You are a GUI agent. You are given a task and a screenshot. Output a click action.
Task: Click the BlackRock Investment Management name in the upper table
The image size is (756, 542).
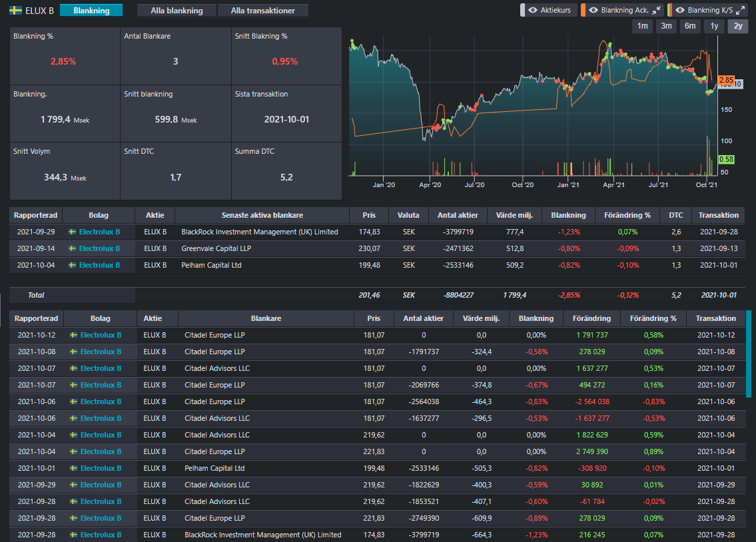pos(259,232)
